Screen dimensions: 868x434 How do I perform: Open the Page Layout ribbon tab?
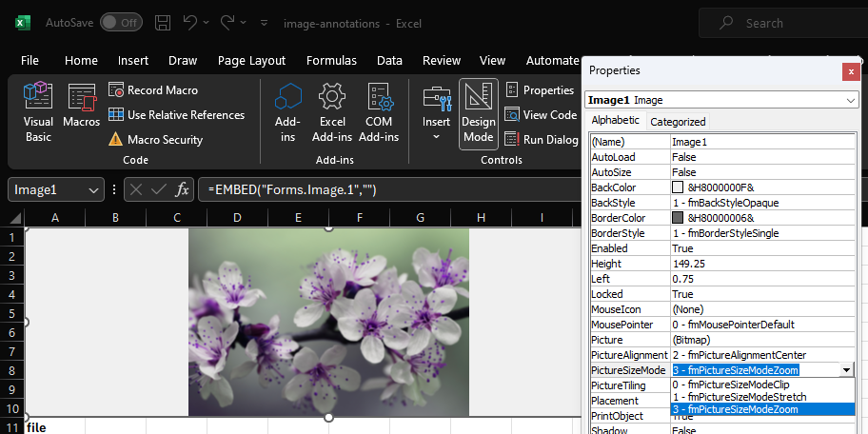click(x=251, y=60)
